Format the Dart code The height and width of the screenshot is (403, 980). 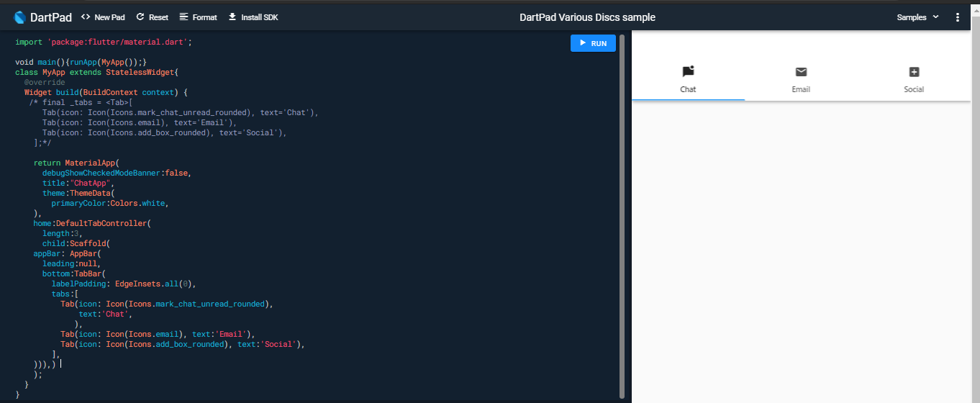pos(198,17)
